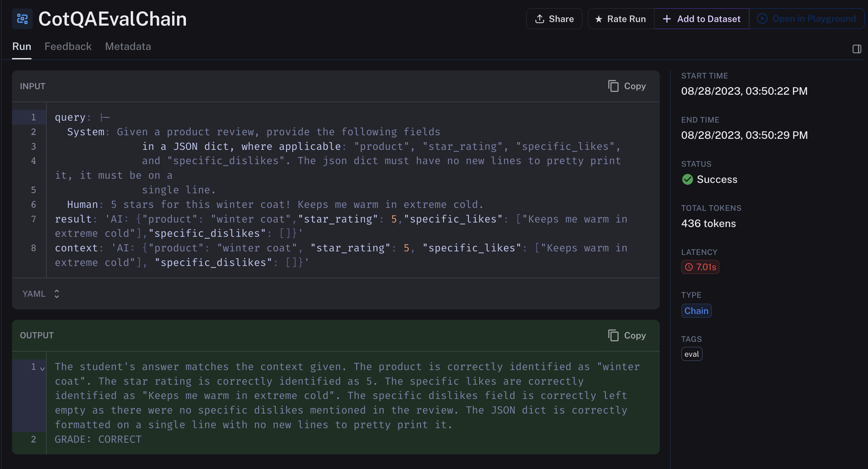
Task: Toggle the side panel layout icon
Action: [x=857, y=49]
